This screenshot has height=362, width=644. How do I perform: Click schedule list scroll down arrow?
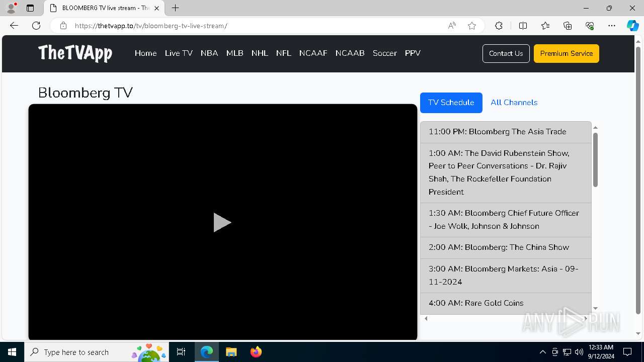pyautogui.click(x=596, y=308)
